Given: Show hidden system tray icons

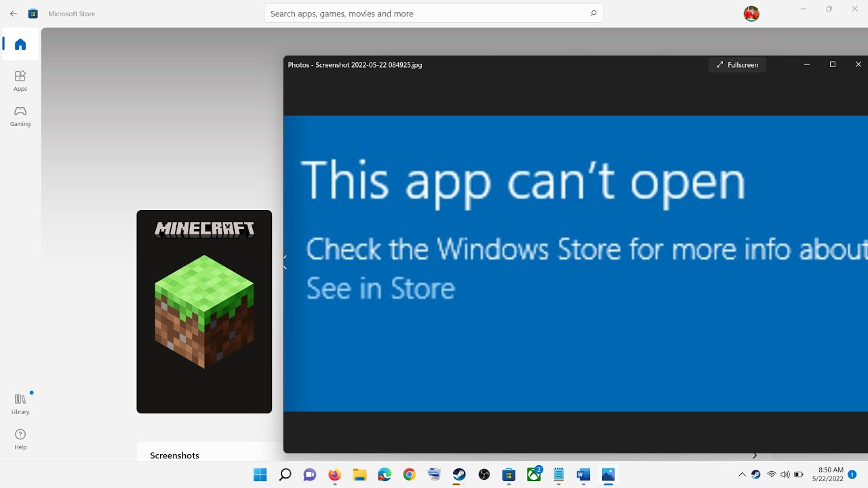Looking at the screenshot, I should coord(742,474).
